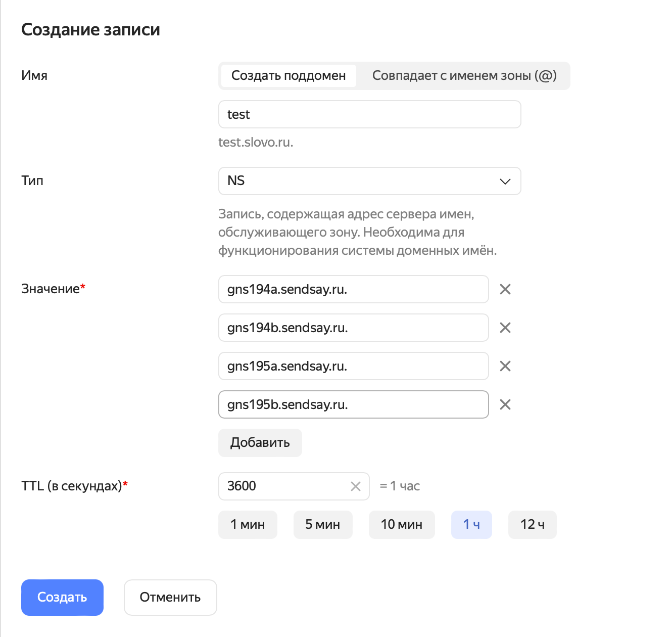672x637 pixels.
Task: Set TTL preset to 12 ч
Action: click(532, 525)
